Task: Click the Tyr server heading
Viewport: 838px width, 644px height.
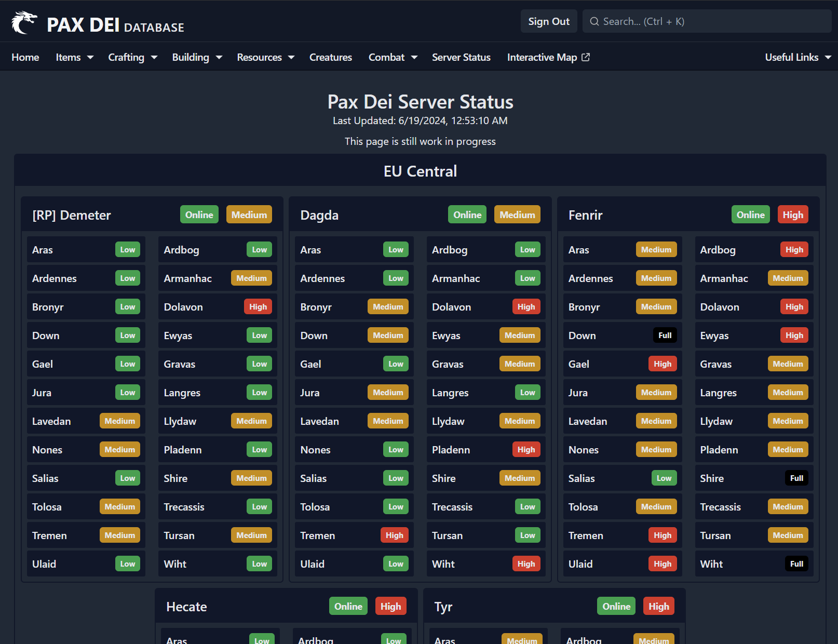Action: point(443,606)
